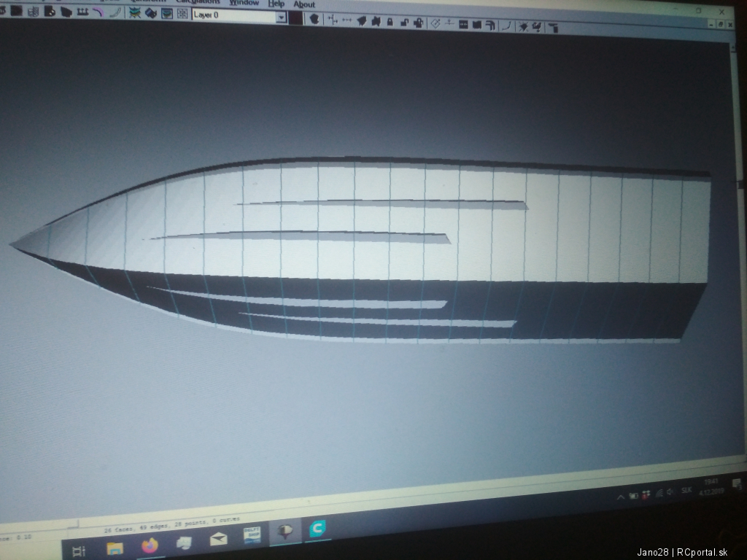
Task: Click the active layer color icon
Action: click(167, 13)
